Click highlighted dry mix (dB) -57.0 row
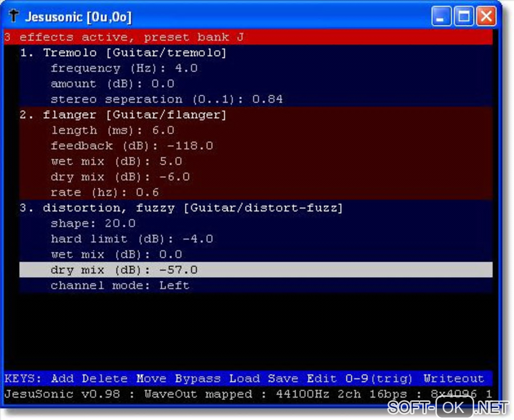This screenshot has width=514, height=420. 256,270
